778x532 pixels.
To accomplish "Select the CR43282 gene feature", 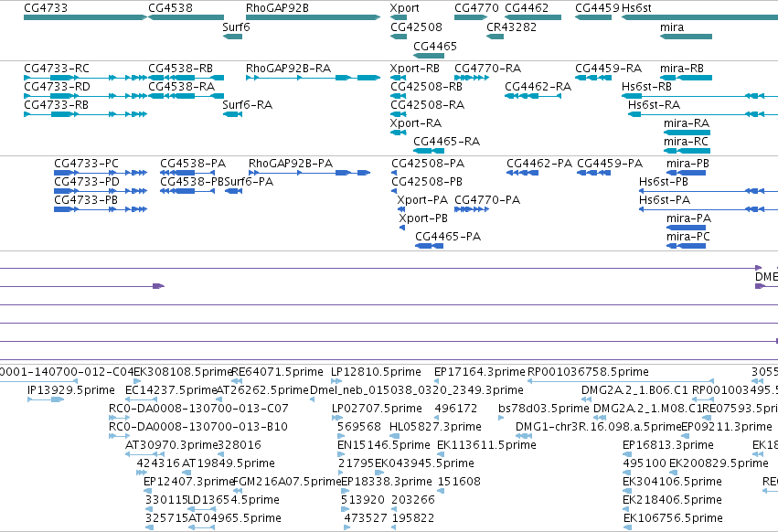I will tap(495, 37).
